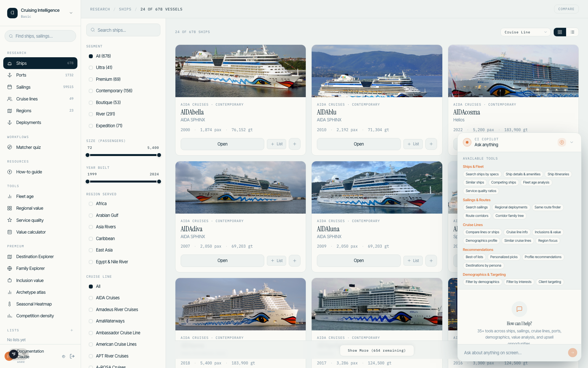Click the Family Explorer globe icon
This screenshot has height=368, width=588.
(x=10, y=269)
